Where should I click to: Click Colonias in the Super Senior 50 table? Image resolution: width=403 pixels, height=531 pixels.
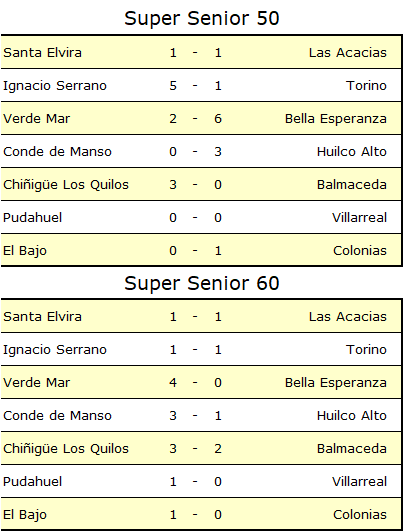[360, 251]
